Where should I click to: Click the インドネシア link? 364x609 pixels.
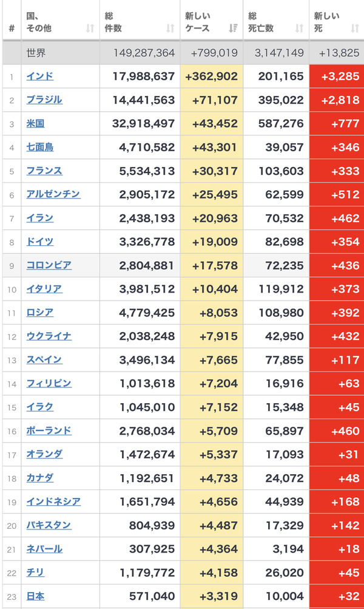pyautogui.click(x=53, y=502)
